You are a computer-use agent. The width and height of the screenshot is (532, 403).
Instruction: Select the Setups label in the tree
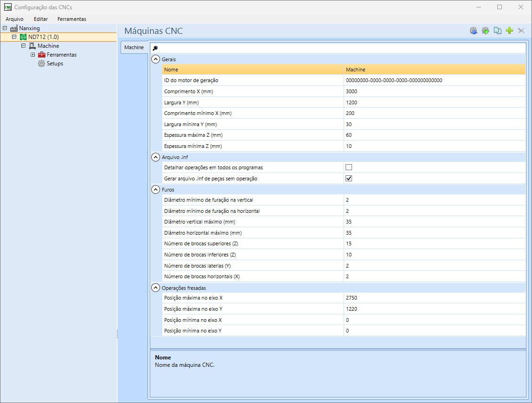point(55,64)
